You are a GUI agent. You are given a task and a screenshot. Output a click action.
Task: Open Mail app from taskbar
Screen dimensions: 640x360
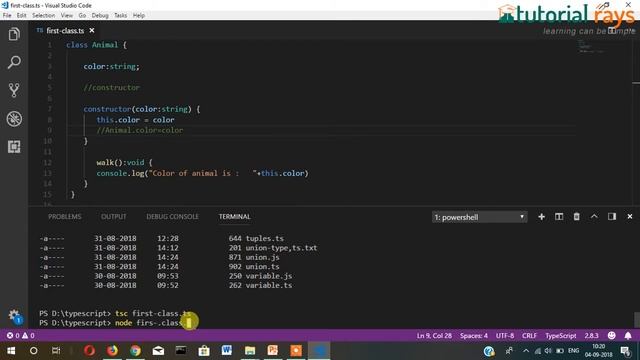pyautogui.click(x=158, y=351)
